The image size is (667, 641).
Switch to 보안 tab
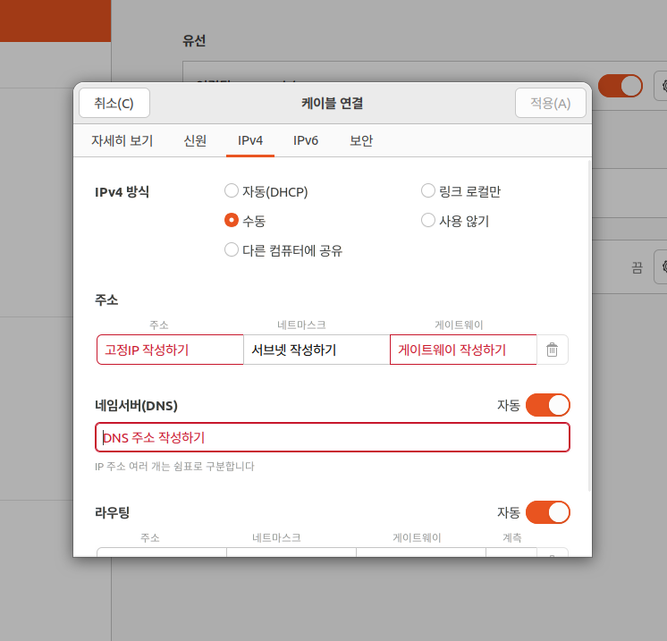pyautogui.click(x=361, y=140)
